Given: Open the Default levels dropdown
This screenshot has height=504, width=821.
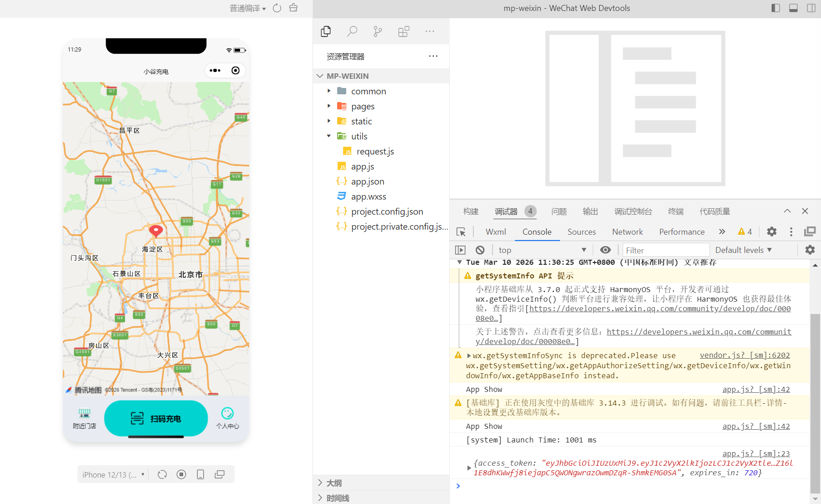Looking at the screenshot, I should pyautogui.click(x=743, y=250).
